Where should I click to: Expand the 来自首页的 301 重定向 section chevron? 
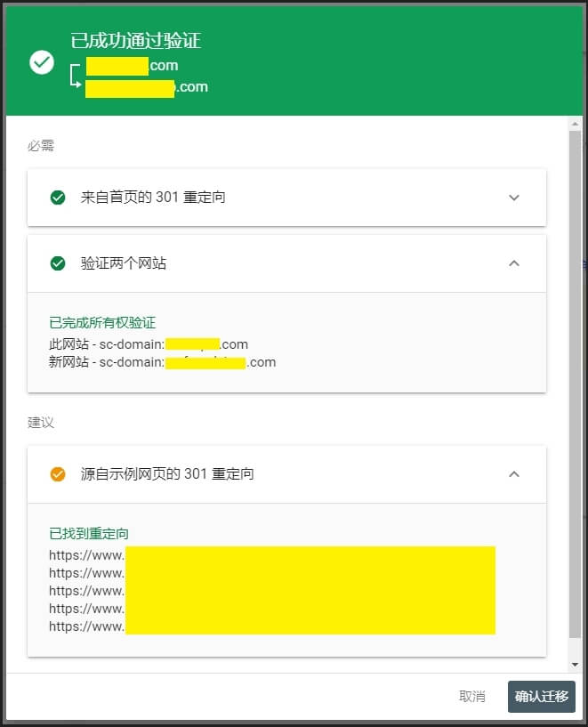(x=514, y=198)
